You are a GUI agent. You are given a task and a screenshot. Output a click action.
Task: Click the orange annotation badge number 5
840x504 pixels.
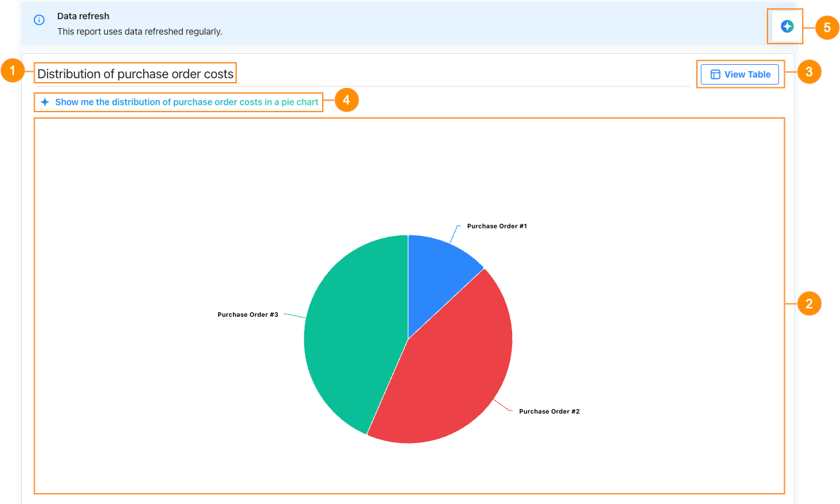coord(827,27)
